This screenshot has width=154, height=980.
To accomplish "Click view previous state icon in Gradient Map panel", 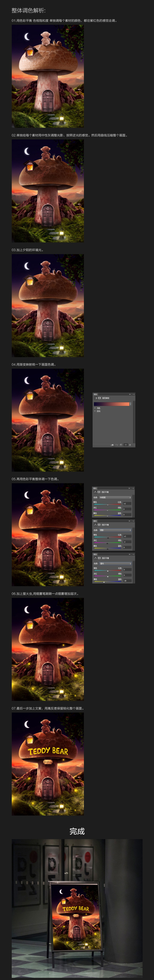I will tap(116, 445).
